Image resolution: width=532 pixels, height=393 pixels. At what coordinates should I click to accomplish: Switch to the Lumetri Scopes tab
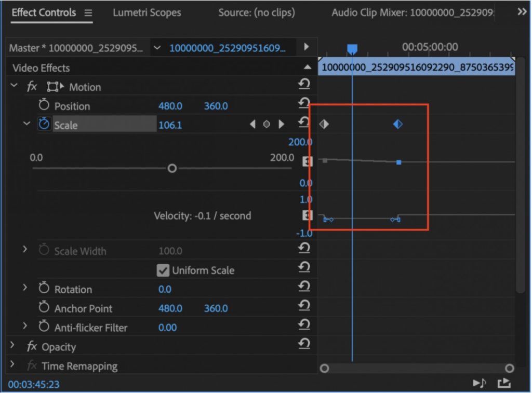[146, 13]
